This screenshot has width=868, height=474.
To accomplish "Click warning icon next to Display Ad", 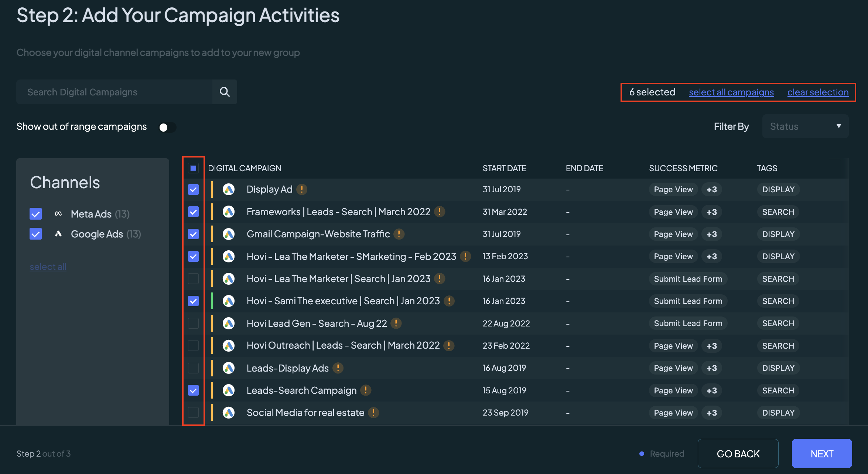I will (x=302, y=189).
